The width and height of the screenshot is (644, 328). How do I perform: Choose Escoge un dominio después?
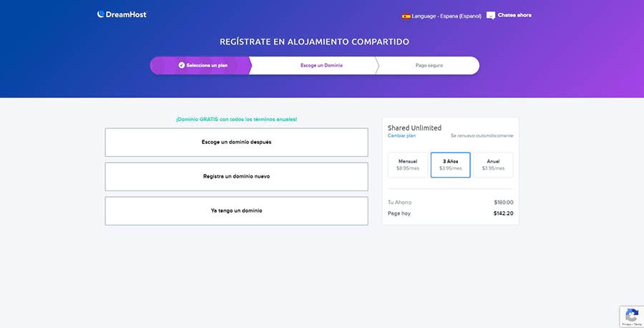tap(236, 142)
